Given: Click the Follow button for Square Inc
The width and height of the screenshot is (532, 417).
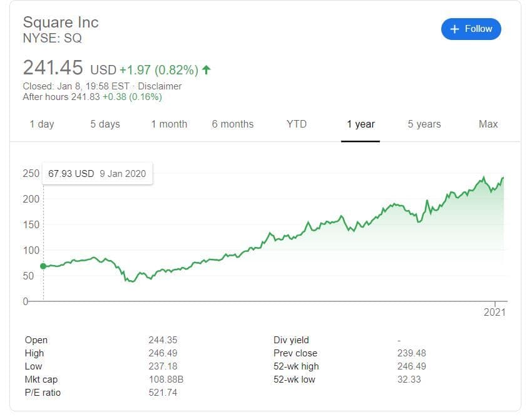Looking at the screenshot, I should point(471,29).
